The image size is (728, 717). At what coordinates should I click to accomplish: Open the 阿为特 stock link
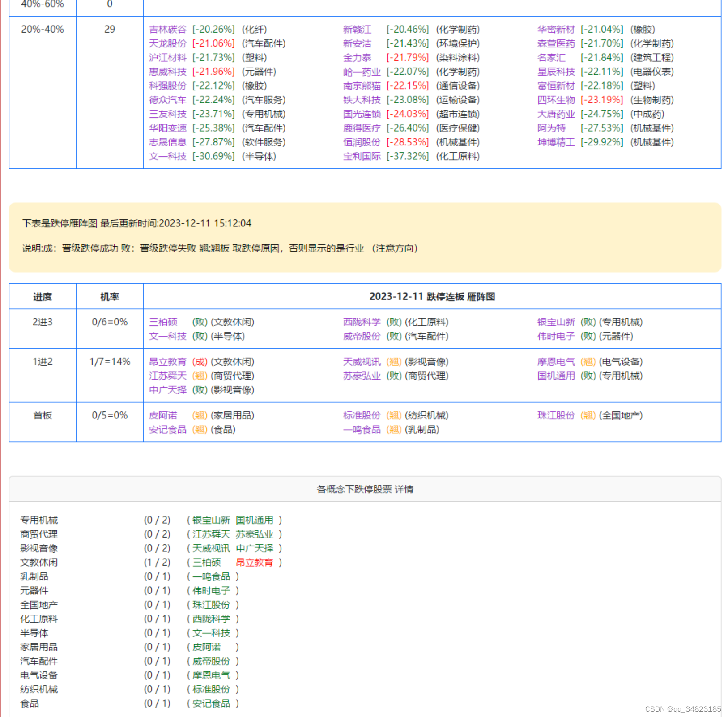(x=551, y=128)
